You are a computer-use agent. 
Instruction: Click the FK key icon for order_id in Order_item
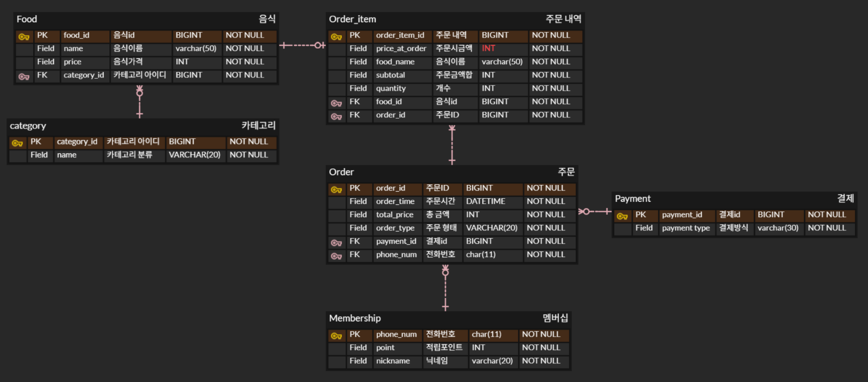tap(336, 116)
